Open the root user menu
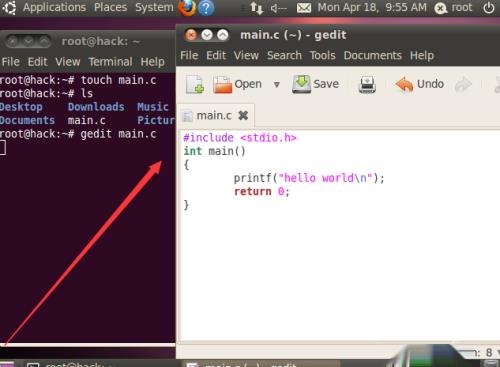Viewport: 500px width, 367px height. [x=454, y=7]
